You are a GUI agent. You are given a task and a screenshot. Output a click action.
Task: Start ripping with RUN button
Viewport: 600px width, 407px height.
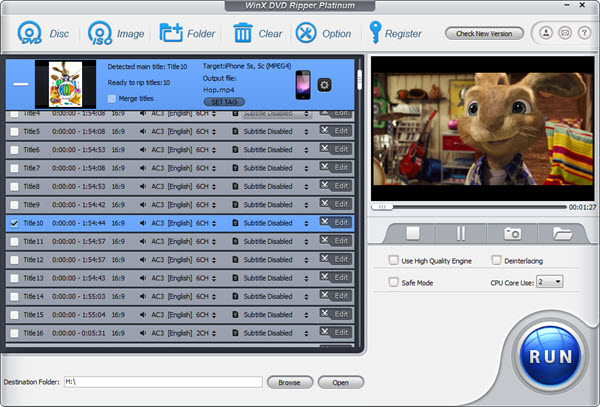(551, 356)
